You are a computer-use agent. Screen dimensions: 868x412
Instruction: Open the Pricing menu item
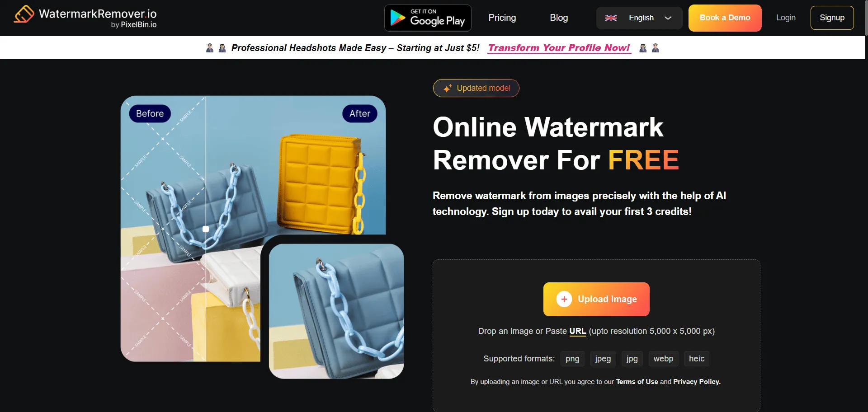pyautogui.click(x=502, y=18)
